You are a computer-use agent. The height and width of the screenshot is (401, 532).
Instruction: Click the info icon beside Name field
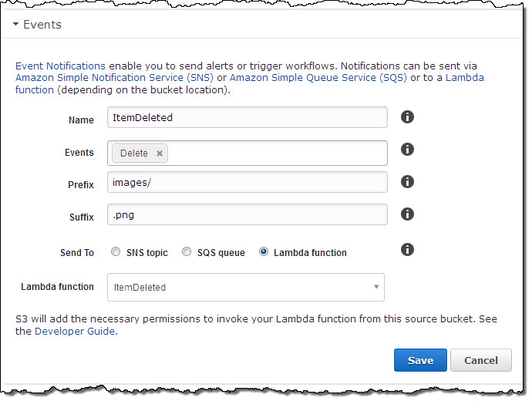pos(408,117)
